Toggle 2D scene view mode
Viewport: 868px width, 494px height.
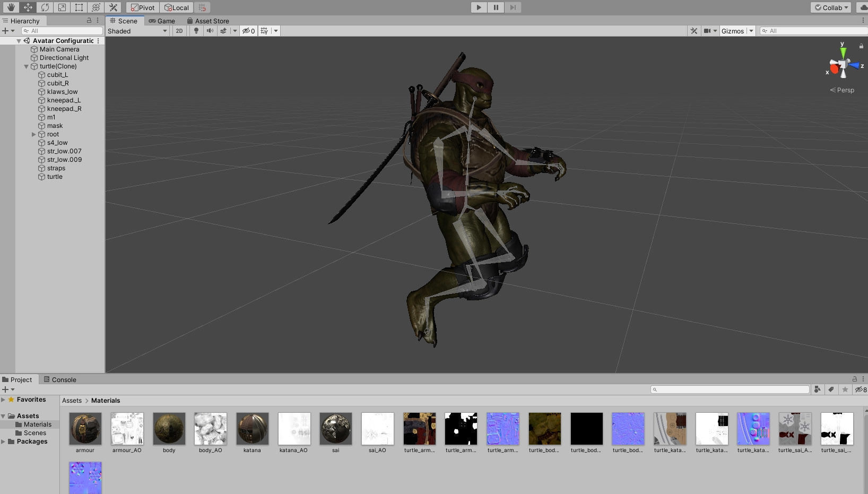179,31
